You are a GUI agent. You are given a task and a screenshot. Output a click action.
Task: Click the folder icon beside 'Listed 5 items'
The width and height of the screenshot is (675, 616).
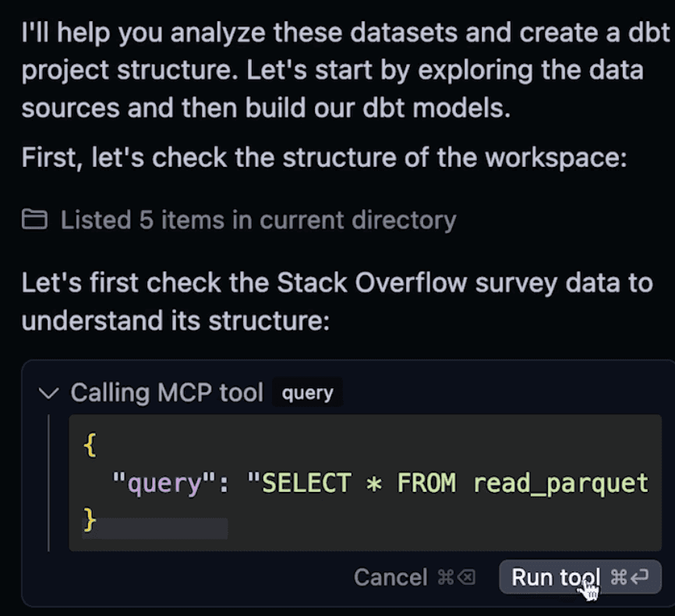[x=34, y=219]
